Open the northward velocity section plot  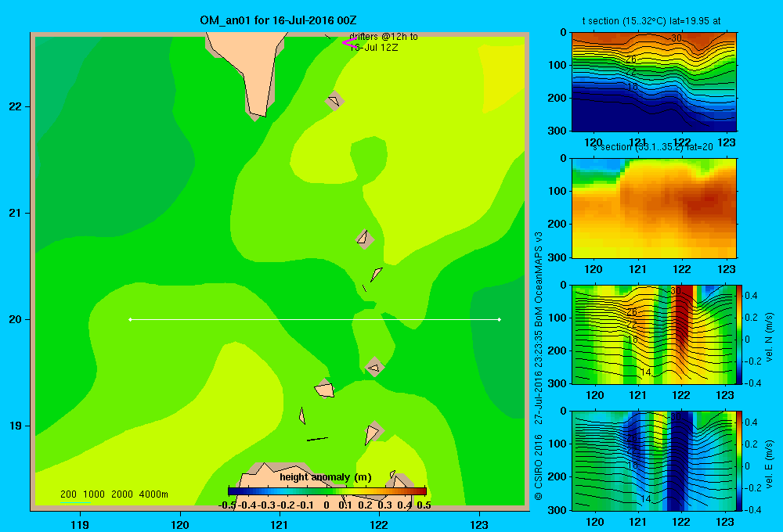[x=654, y=334]
